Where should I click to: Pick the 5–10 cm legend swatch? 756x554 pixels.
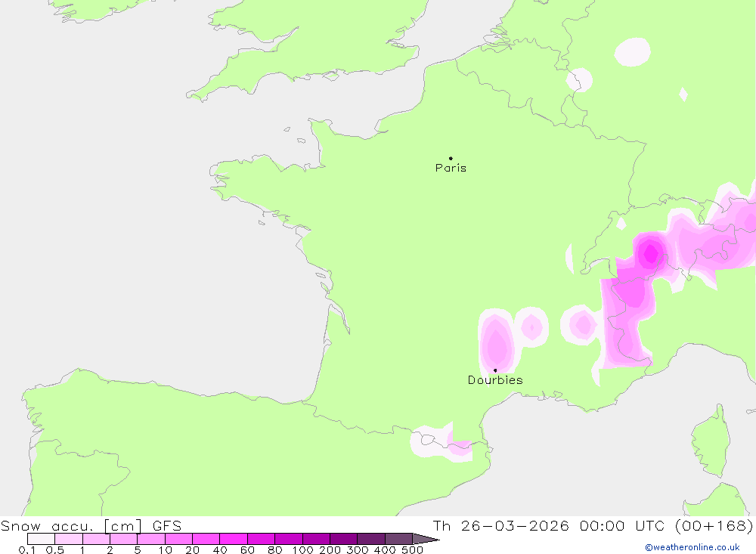pos(151,539)
